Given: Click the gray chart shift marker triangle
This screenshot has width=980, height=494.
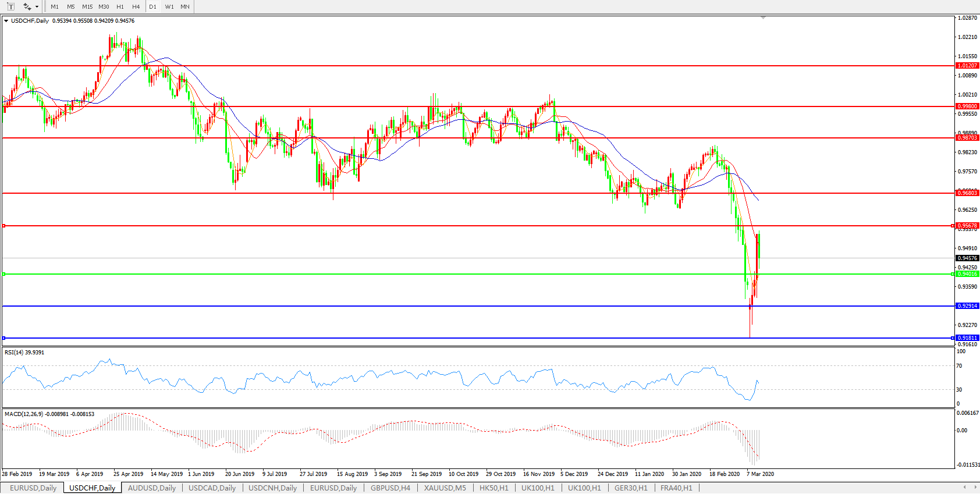Looking at the screenshot, I should pyautogui.click(x=763, y=18).
